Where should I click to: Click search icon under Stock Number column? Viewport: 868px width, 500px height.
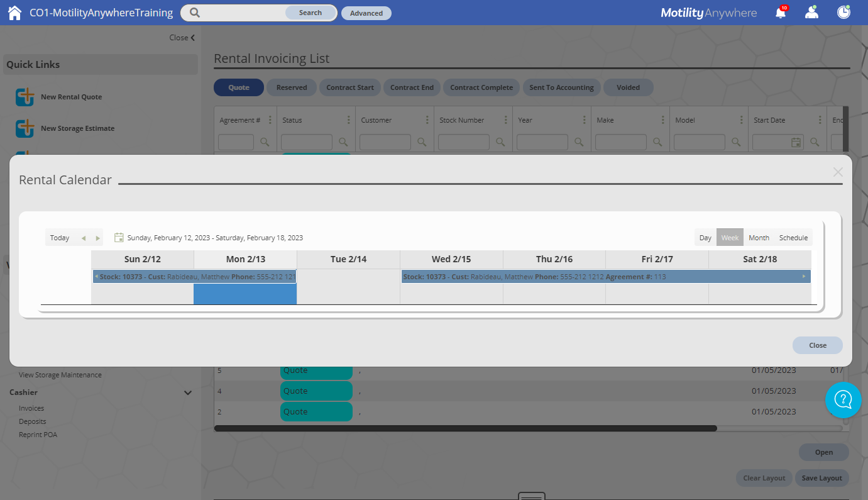[500, 142]
